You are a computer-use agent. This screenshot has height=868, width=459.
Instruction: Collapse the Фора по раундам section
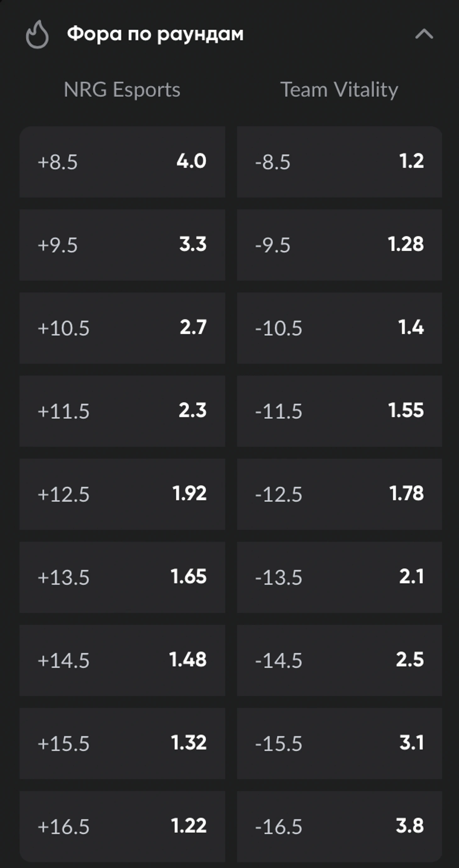coord(424,34)
